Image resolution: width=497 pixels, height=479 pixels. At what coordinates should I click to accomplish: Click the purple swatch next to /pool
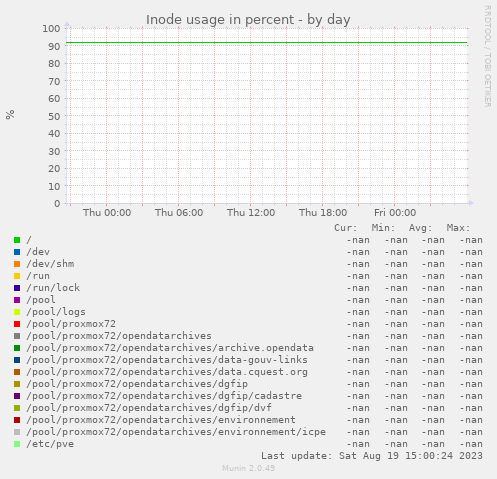17,300
